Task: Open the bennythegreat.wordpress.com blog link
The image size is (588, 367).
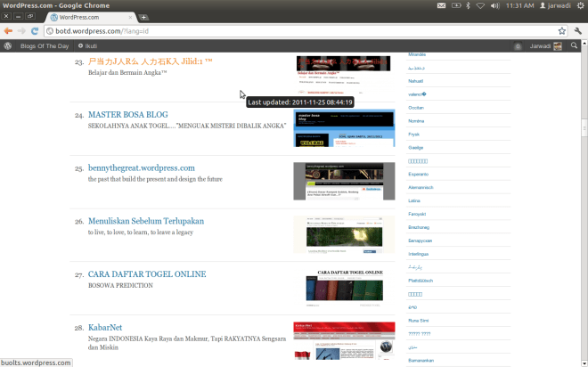Action: (141, 167)
